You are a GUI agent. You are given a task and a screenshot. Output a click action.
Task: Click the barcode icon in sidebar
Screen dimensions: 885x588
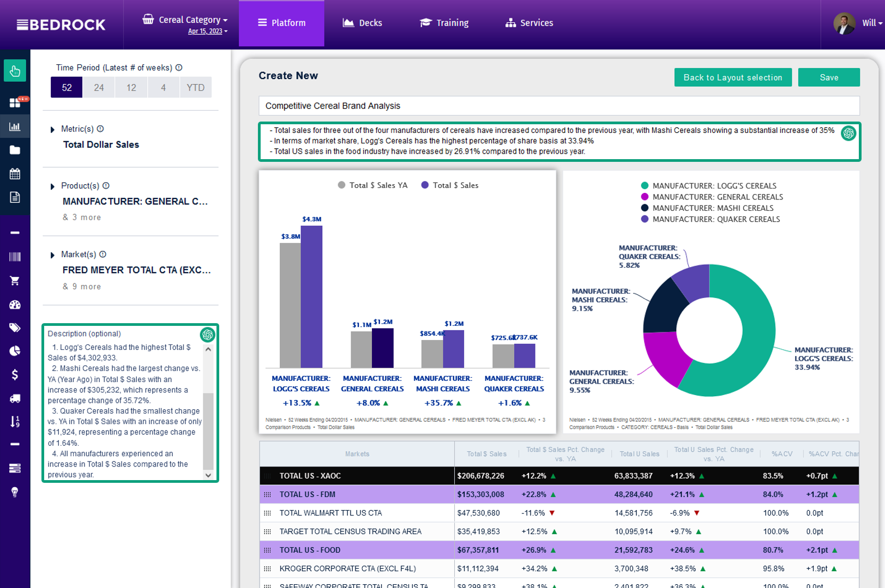[x=15, y=257]
